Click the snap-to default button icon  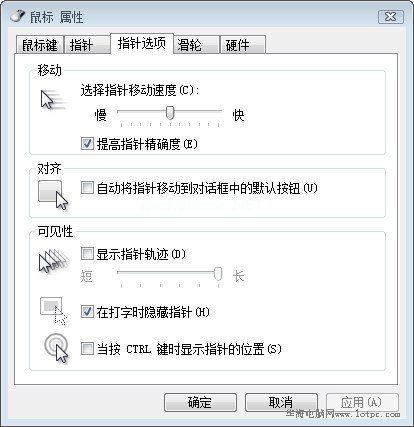point(53,195)
